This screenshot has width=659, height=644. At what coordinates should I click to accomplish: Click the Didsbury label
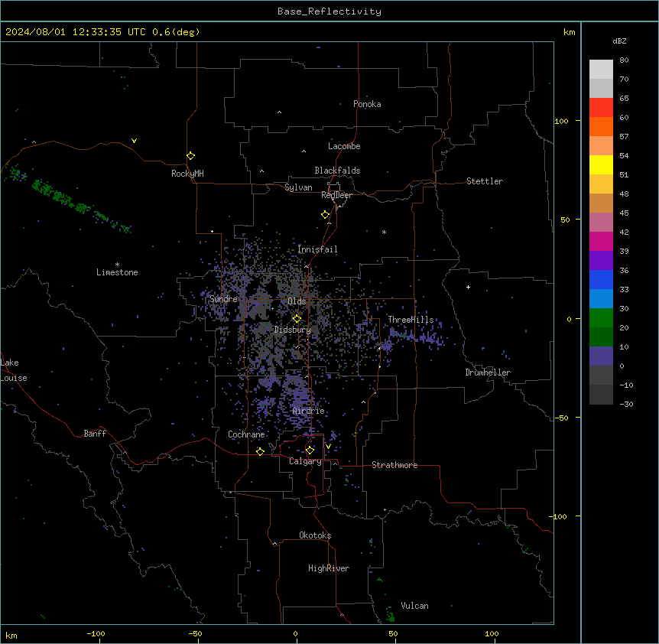[293, 330]
